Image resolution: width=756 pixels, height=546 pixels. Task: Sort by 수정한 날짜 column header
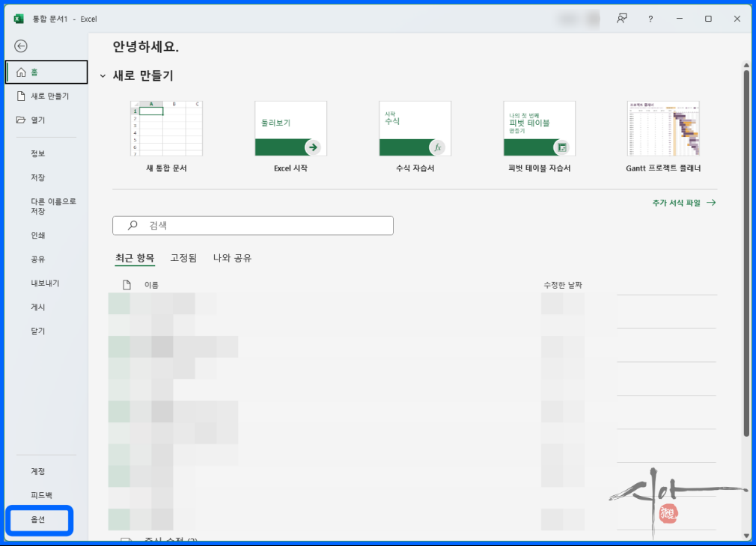(x=563, y=285)
